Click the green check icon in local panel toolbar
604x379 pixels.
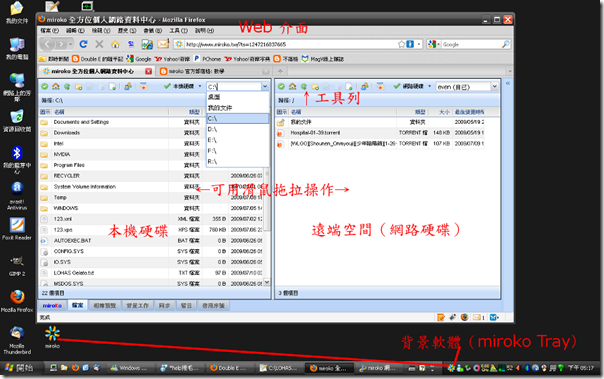[45, 86]
